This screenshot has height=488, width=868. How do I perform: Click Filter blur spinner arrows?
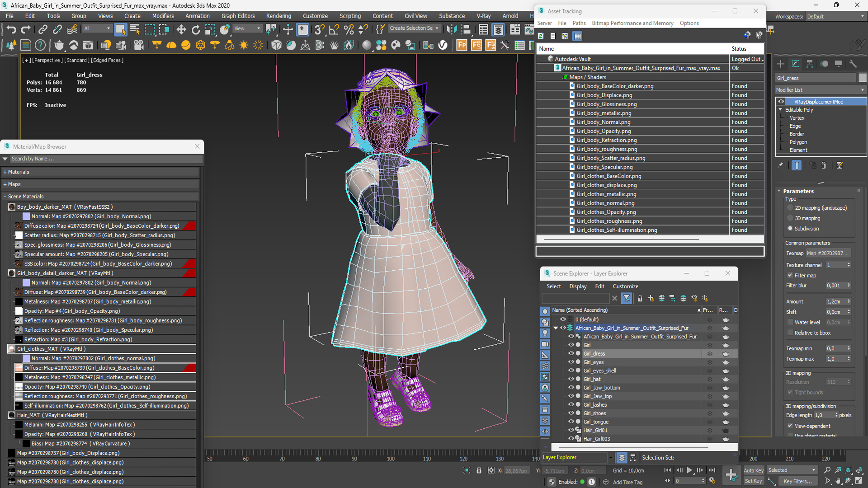[x=849, y=286]
